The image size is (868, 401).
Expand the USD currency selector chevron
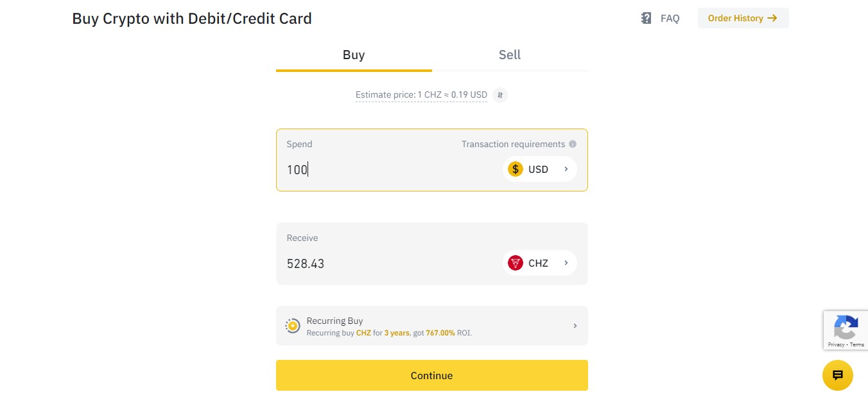pyautogui.click(x=566, y=169)
